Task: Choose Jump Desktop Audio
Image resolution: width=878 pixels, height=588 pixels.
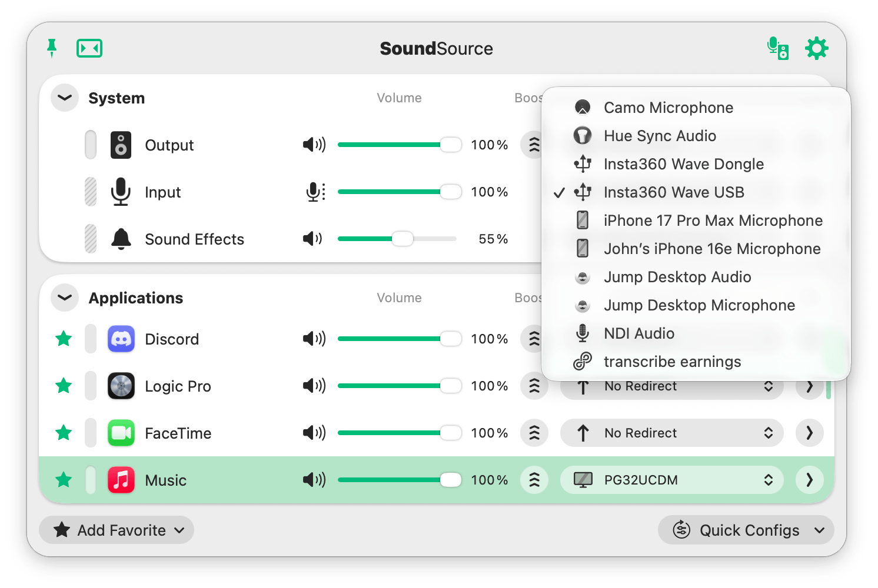Action: [x=696, y=277]
